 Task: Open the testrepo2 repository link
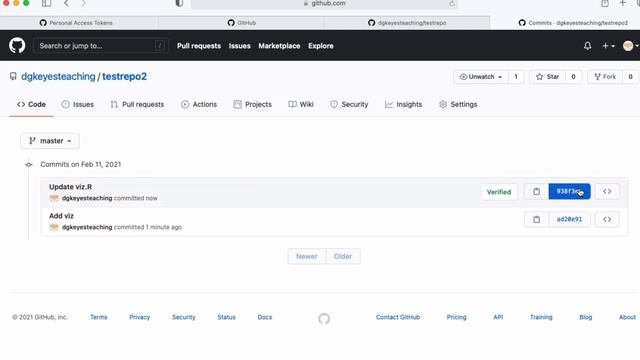pos(124,76)
